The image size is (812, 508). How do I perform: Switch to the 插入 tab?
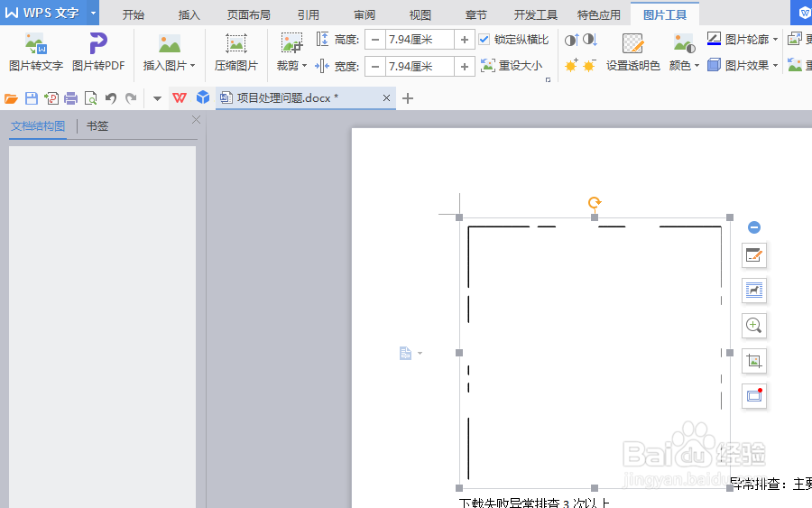click(189, 14)
